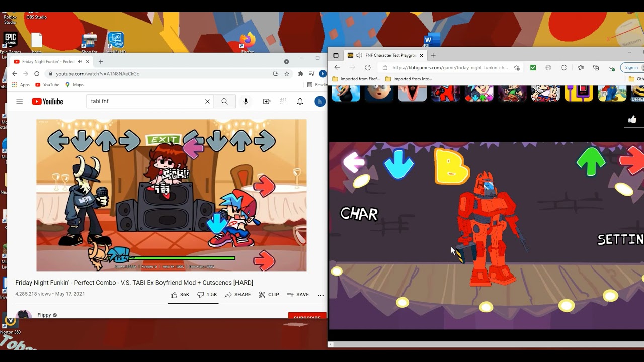Like the video with 86K likes
Screen dimensions: 644x362
[180, 295]
